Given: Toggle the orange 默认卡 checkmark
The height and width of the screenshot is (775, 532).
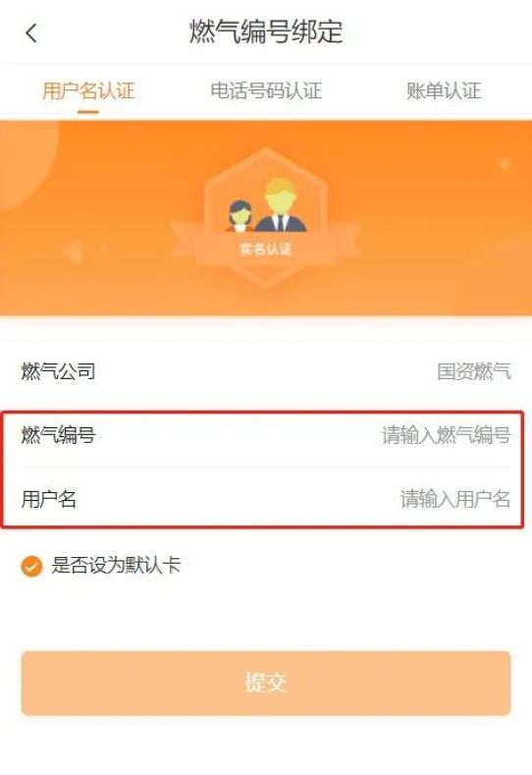Looking at the screenshot, I should [31, 566].
